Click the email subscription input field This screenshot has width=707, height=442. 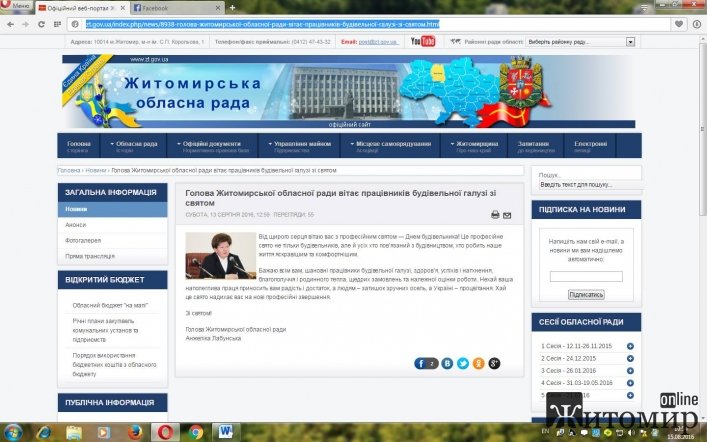pyautogui.click(x=585, y=276)
